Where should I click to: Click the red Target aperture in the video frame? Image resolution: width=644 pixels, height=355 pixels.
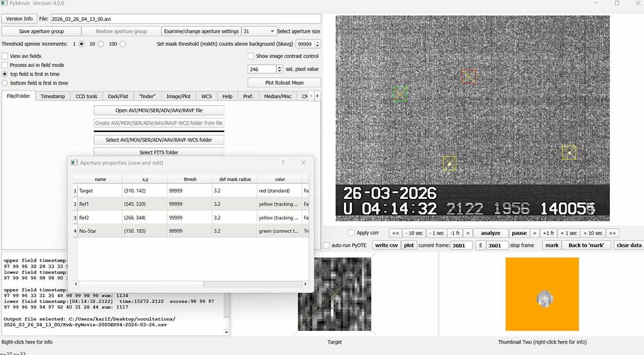[468, 77]
